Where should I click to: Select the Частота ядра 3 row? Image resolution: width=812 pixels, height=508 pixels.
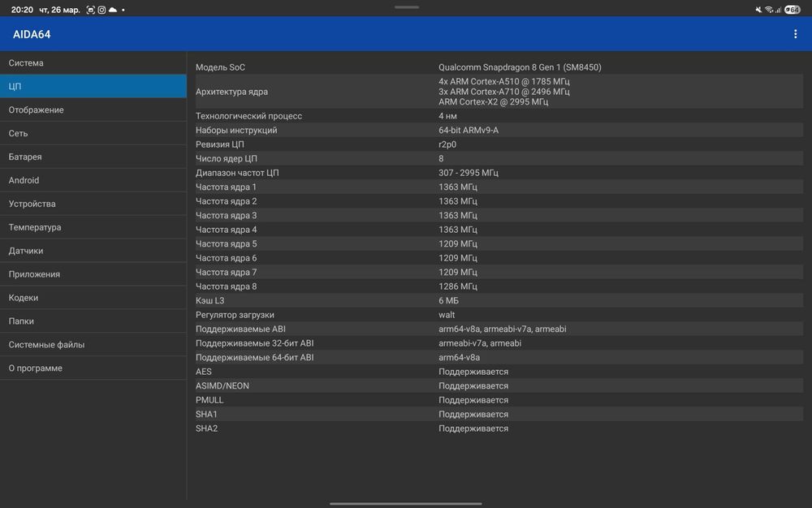pos(499,215)
